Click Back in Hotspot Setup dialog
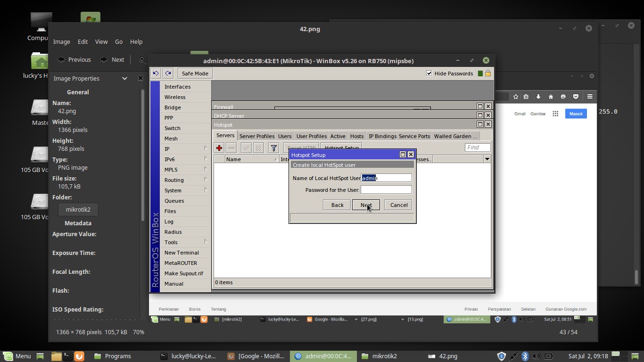The height and width of the screenshot is (362, 644). click(x=337, y=205)
